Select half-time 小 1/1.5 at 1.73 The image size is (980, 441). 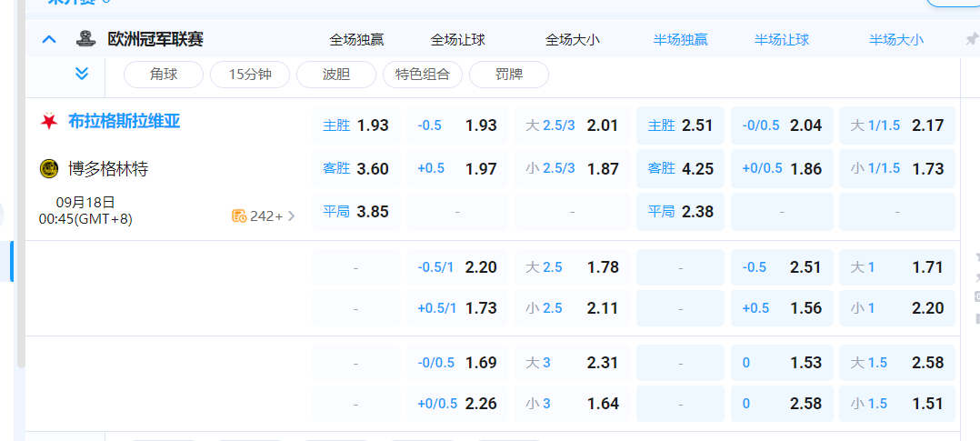click(897, 169)
